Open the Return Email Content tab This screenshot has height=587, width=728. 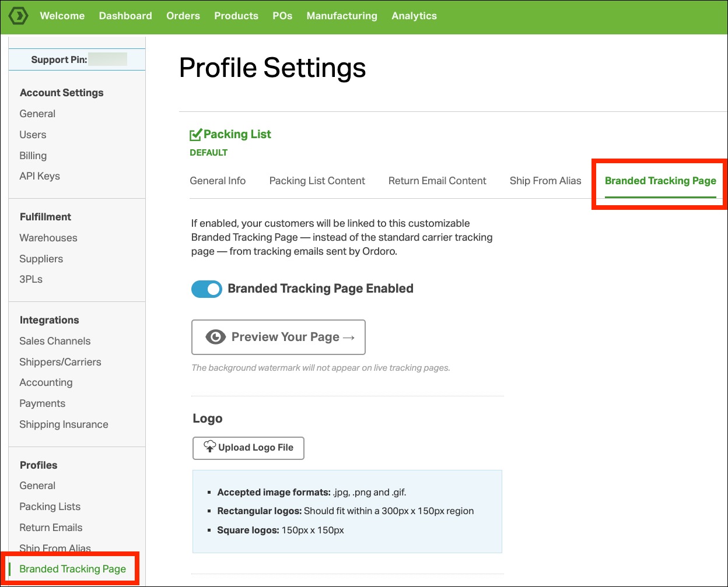click(437, 181)
